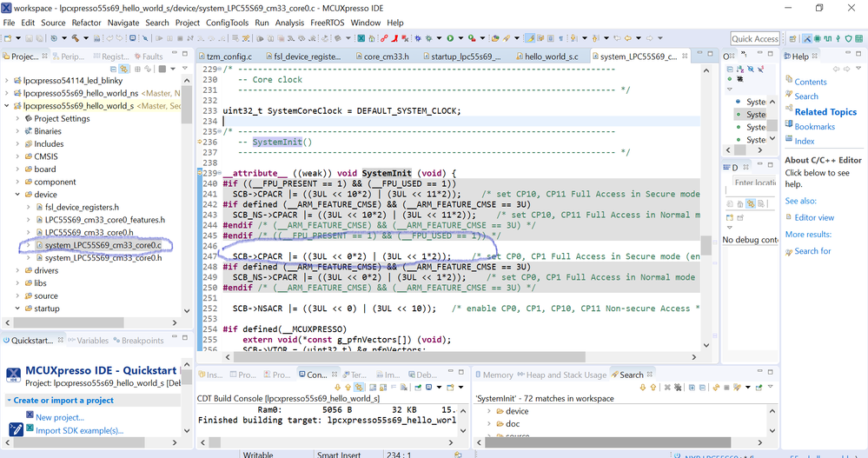This screenshot has width=868, height=458.
Task: Toggle Mark Occurrences in toolbar
Action: pyautogui.click(x=531, y=38)
